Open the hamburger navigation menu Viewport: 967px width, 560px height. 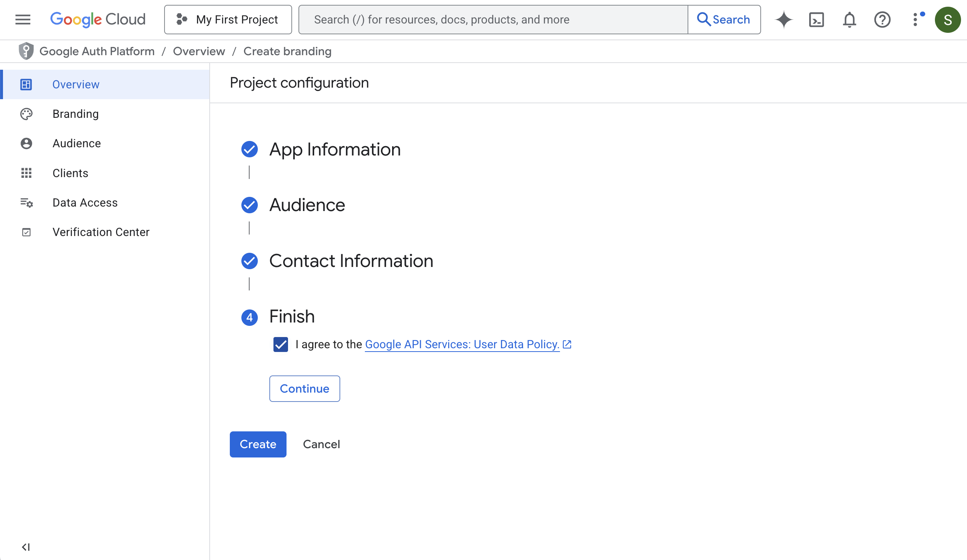pyautogui.click(x=23, y=19)
